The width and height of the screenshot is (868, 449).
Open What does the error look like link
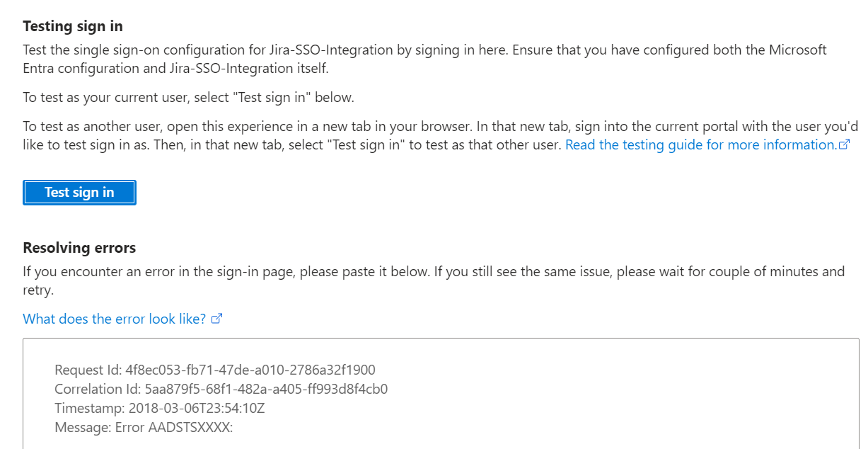[x=115, y=319]
